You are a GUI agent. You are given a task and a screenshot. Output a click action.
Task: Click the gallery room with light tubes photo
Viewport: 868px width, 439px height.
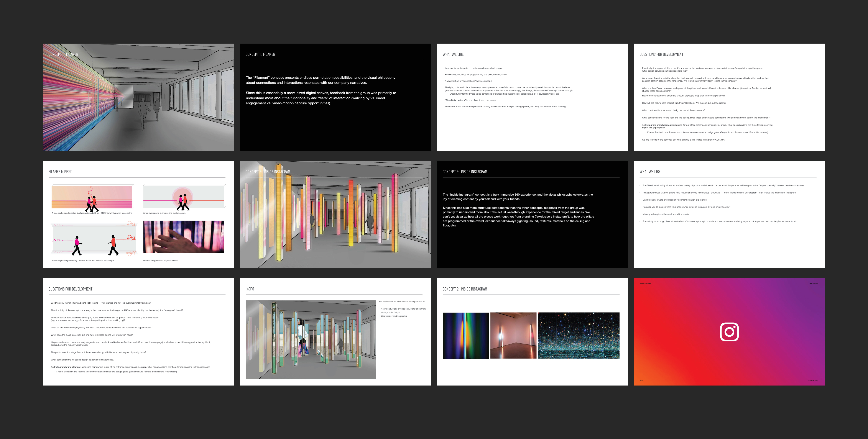513,335
